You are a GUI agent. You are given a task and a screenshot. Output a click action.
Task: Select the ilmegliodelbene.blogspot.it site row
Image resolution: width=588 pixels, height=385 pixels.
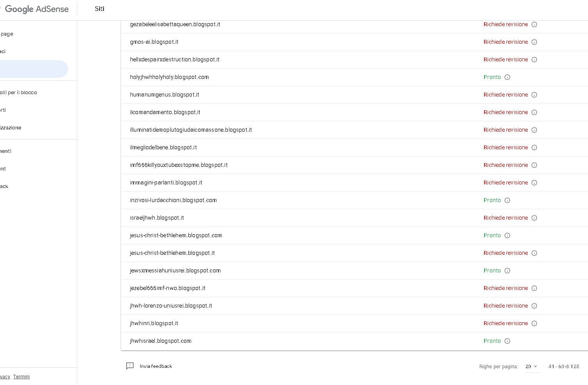pos(163,147)
